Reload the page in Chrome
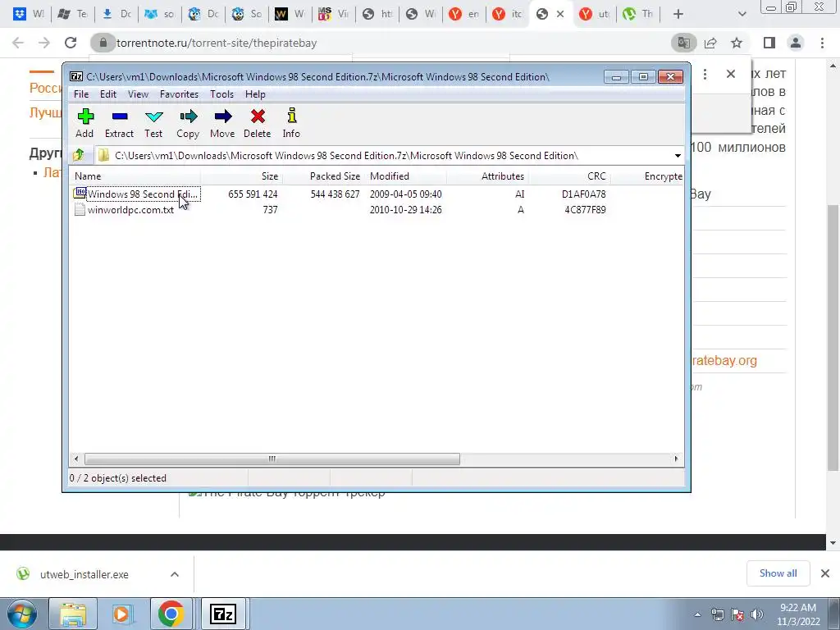 [71, 43]
